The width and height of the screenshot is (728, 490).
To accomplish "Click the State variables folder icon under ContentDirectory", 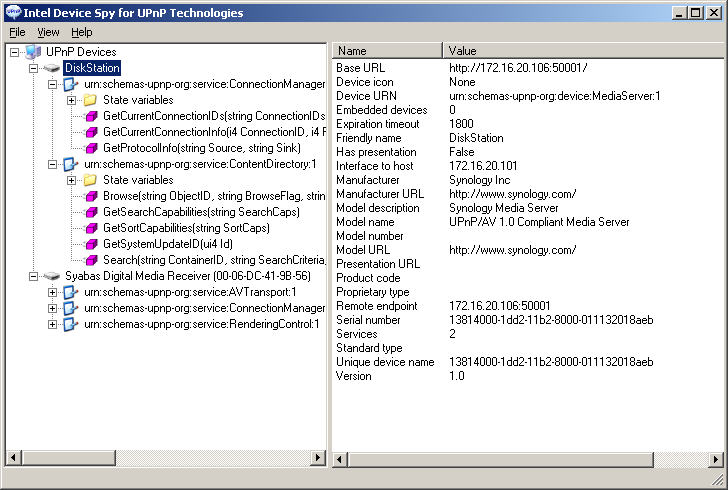I will (90, 180).
